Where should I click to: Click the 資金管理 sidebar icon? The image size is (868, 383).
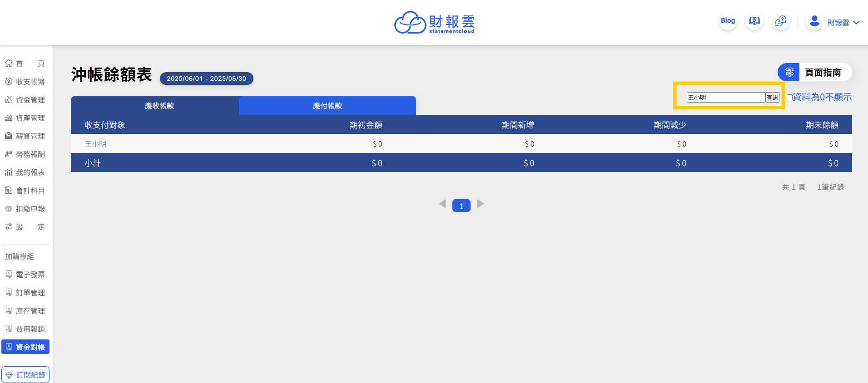pos(9,99)
